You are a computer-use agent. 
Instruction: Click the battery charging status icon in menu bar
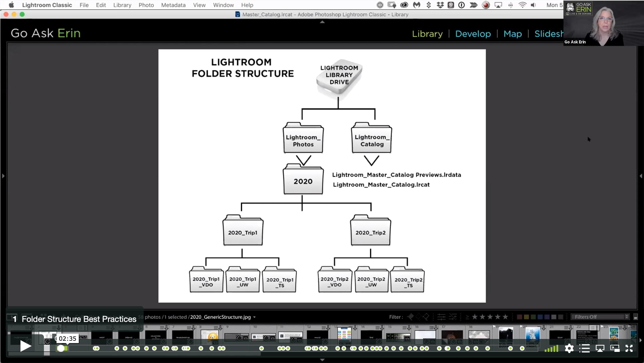pos(392,5)
